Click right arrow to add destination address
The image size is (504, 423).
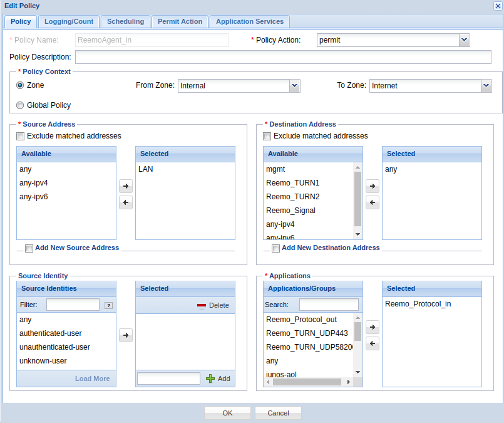[373, 186]
